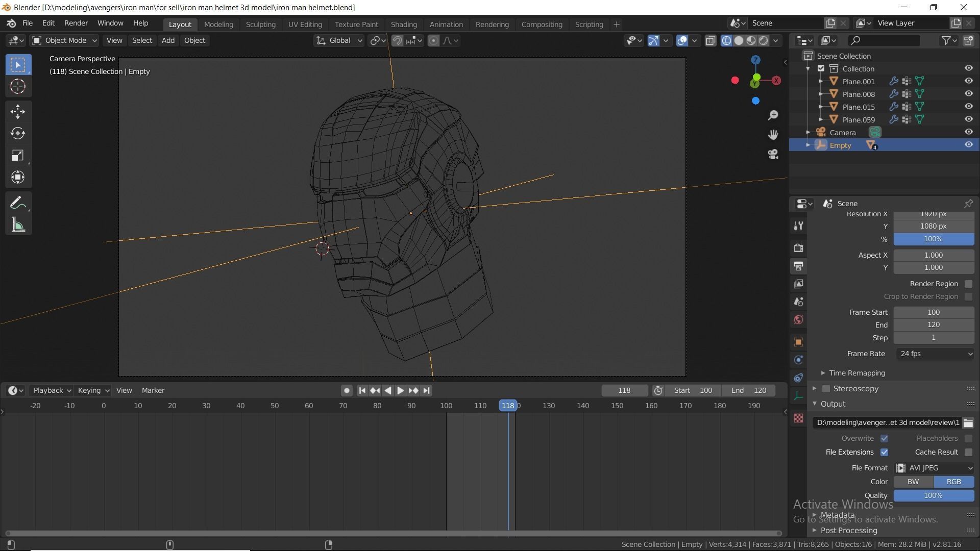Image resolution: width=980 pixels, height=551 pixels.
Task: Browse output folder icon
Action: tap(968, 422)
